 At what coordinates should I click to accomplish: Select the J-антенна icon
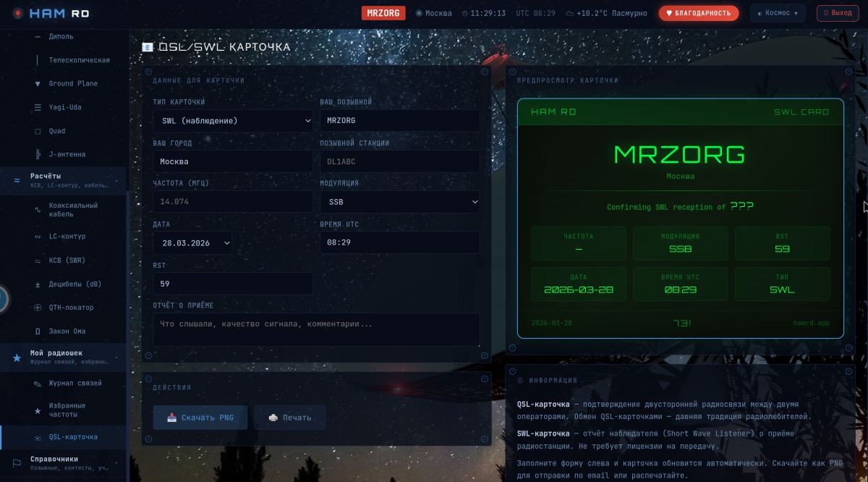coord(38,154)
